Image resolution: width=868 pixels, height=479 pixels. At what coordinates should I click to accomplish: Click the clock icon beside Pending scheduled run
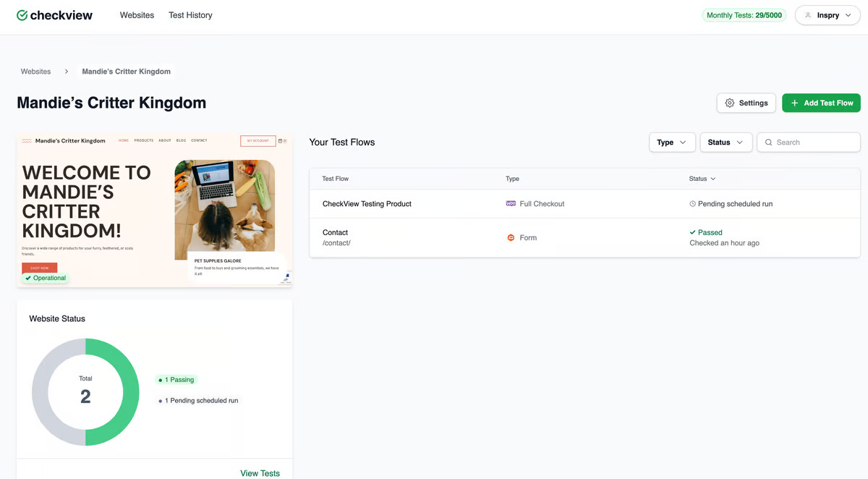point(692,203)
